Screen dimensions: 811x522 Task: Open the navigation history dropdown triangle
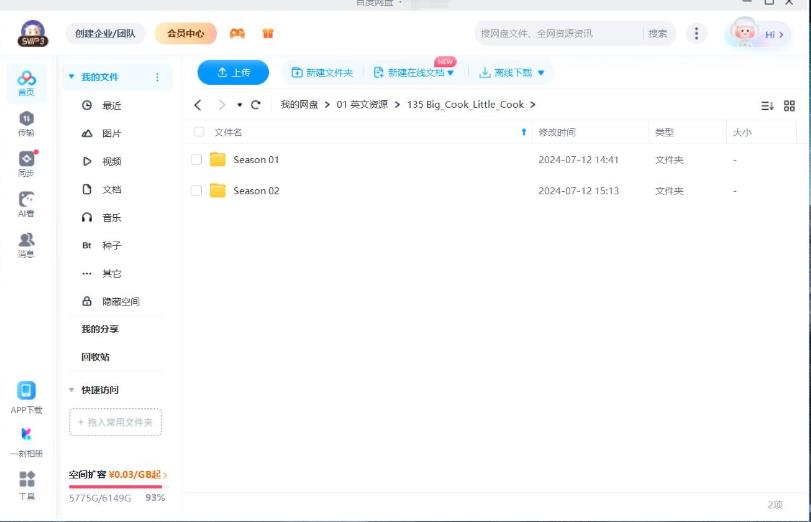239,105
